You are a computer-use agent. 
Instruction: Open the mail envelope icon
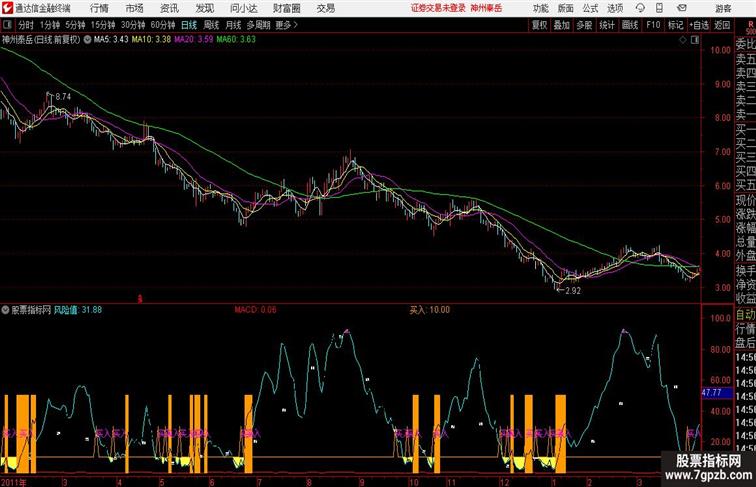pyautogui.click(x=682, y=8)
